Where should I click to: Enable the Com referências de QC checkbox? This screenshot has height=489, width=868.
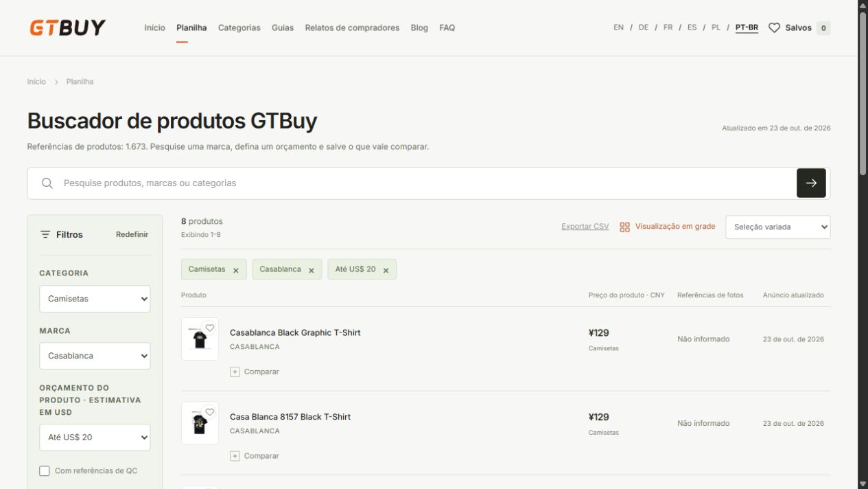(45, 471)
